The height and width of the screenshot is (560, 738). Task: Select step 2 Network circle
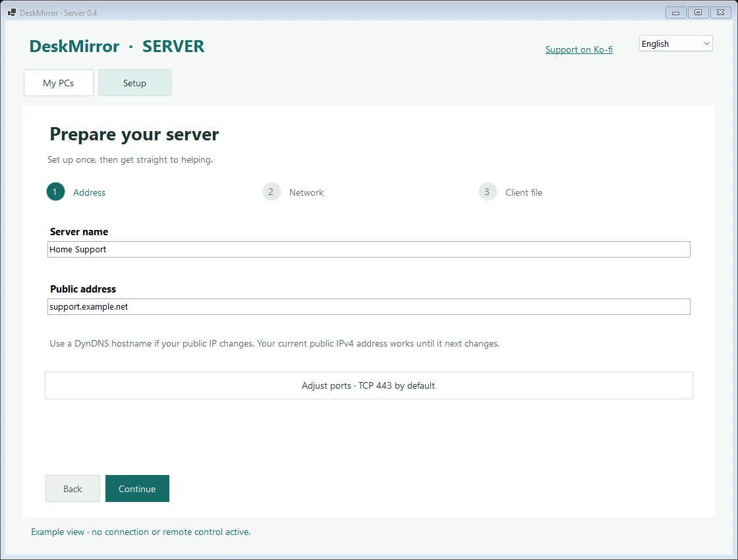pos(271,192)
